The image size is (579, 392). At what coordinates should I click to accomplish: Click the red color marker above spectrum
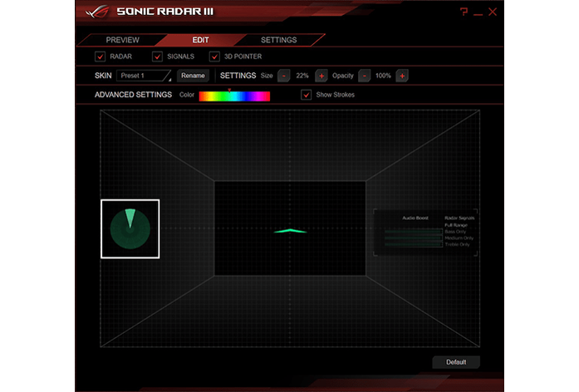(x=229, y=90)
